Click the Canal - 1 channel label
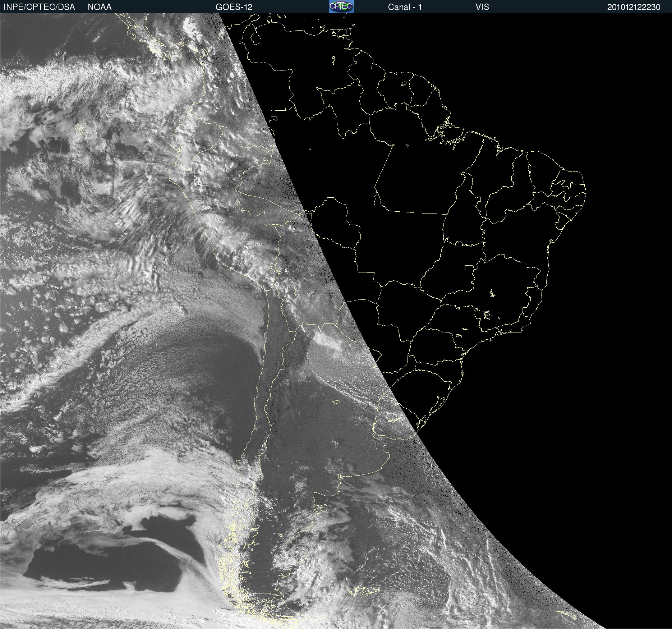The width and height of the screenshot is (672, 629). pos(405,7)
